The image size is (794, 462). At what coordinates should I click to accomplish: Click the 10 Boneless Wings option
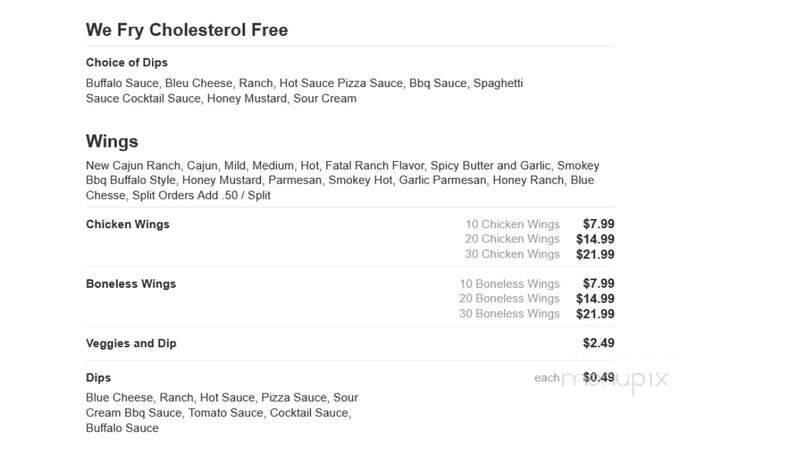click(x=510, y=284)
